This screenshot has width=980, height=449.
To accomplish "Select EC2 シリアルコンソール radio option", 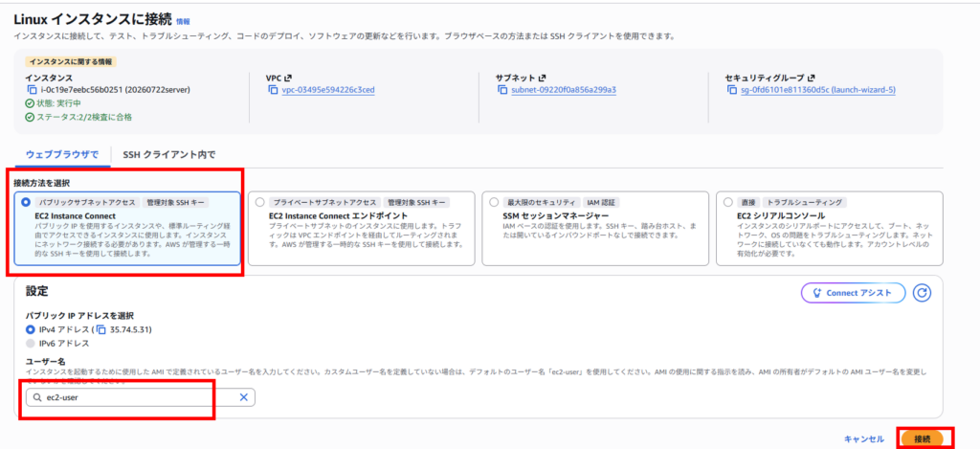I will click(x=727, y=203).
